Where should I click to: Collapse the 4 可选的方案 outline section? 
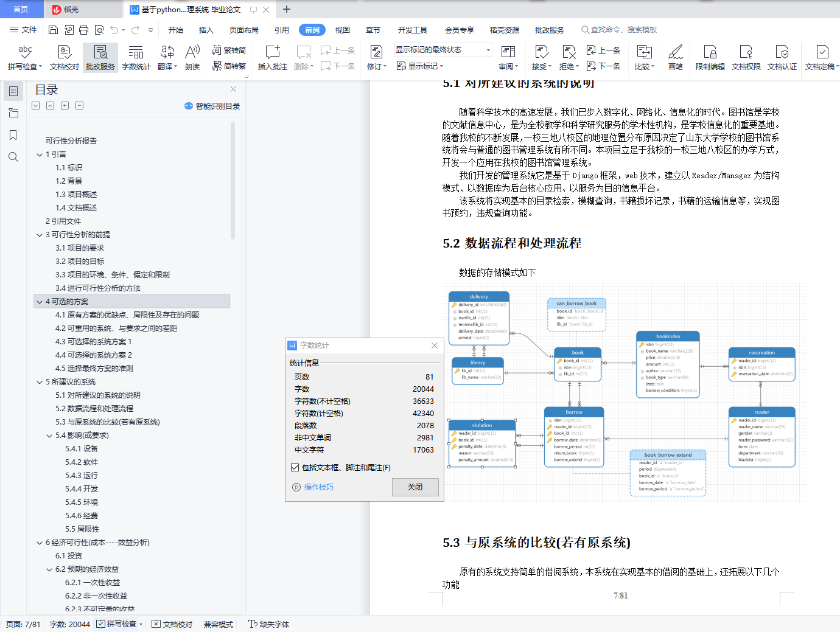coord(40,302)
